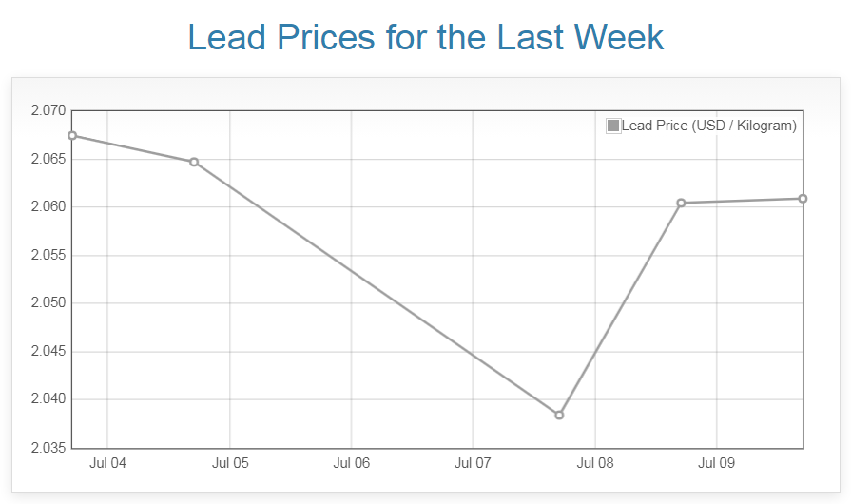Click the Lead Prices for the Last Week title
851x504 pixels.
point(425,37)
